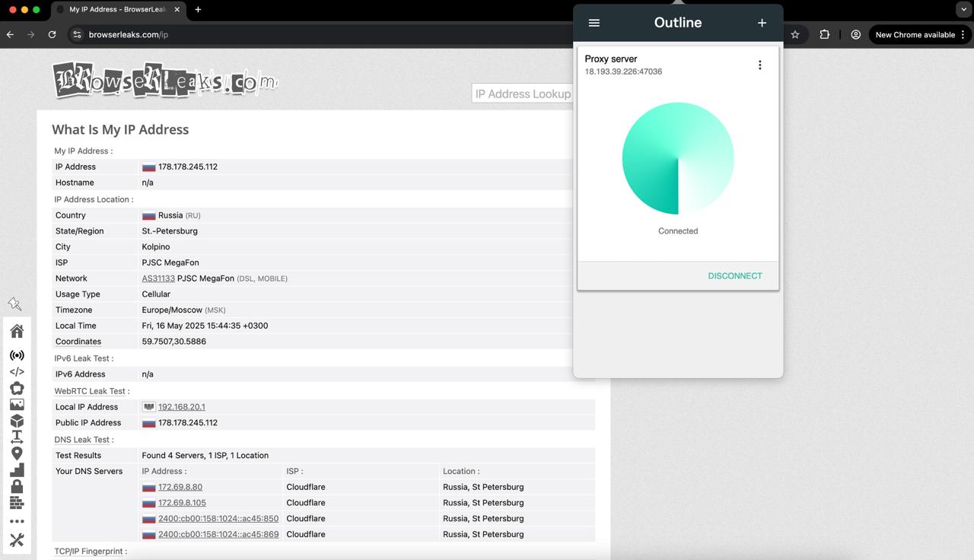Open Chrome profile avatar icon
The width and height of the screenshot is (974, 560).
coord(856,34)
